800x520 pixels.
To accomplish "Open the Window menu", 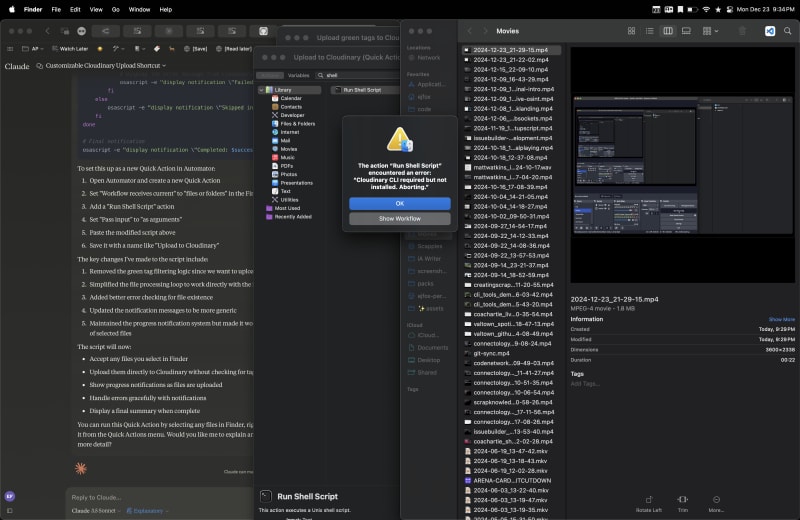I will click(139, 9).
